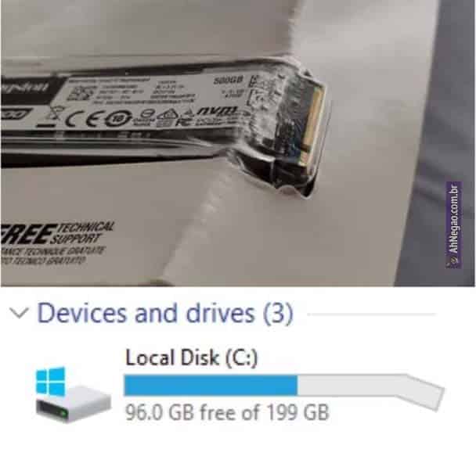
Task: Click the NVMe logo on the SSD label
Action: pyautogui.click(x=218, y=112)
